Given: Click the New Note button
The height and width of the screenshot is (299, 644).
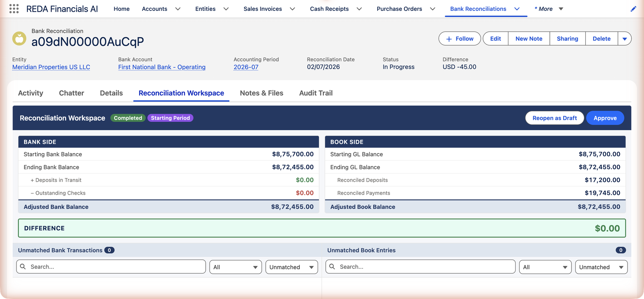Looking at the screenshot, I should [x=529, y=39].
